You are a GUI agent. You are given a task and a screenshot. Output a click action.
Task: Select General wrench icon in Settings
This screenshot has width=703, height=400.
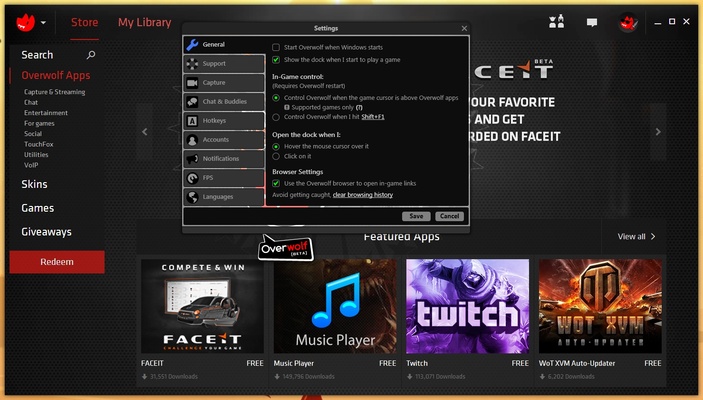pos(192,44)
